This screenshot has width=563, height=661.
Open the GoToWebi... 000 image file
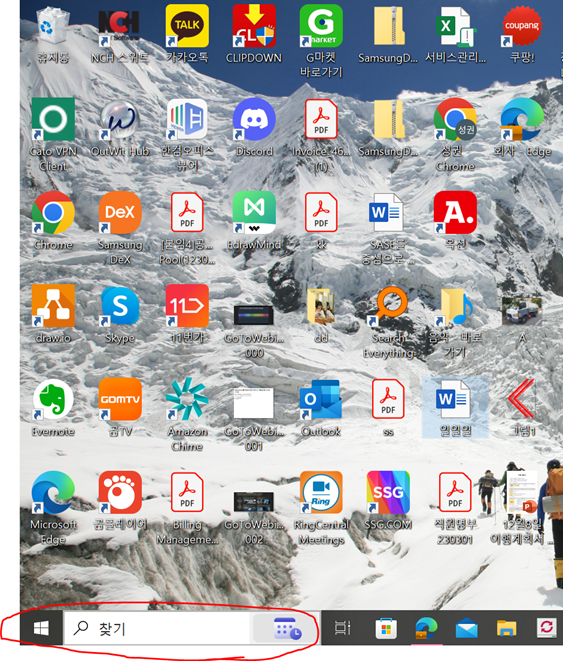254,315
